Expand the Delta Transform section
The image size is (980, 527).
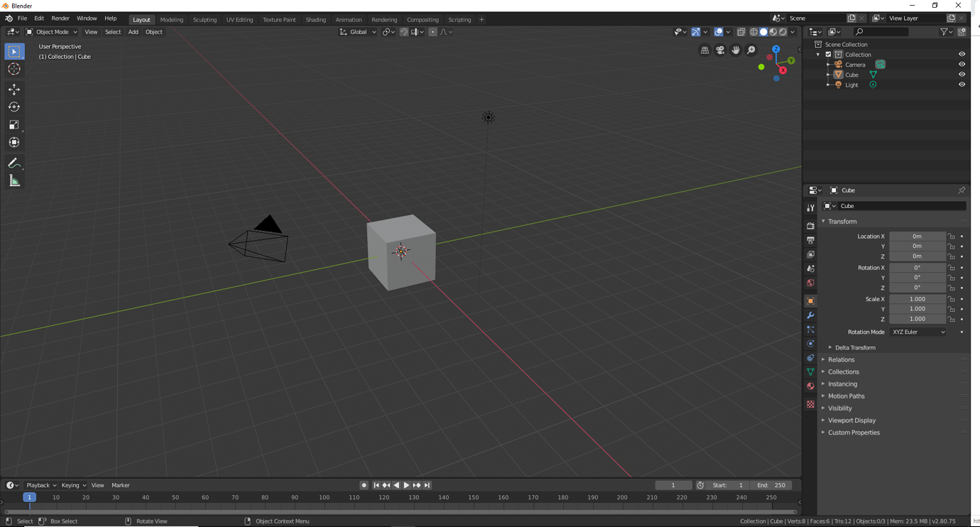pos(855,348)
